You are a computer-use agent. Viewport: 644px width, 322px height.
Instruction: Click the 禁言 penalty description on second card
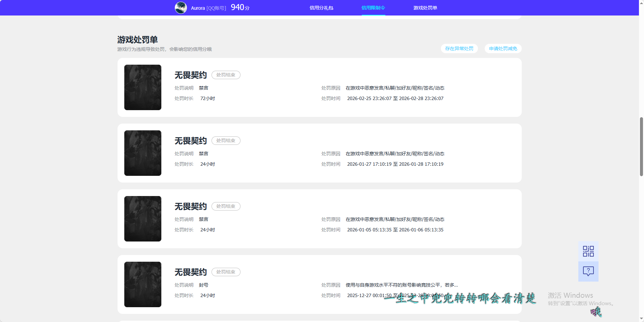tap(203, 153)
